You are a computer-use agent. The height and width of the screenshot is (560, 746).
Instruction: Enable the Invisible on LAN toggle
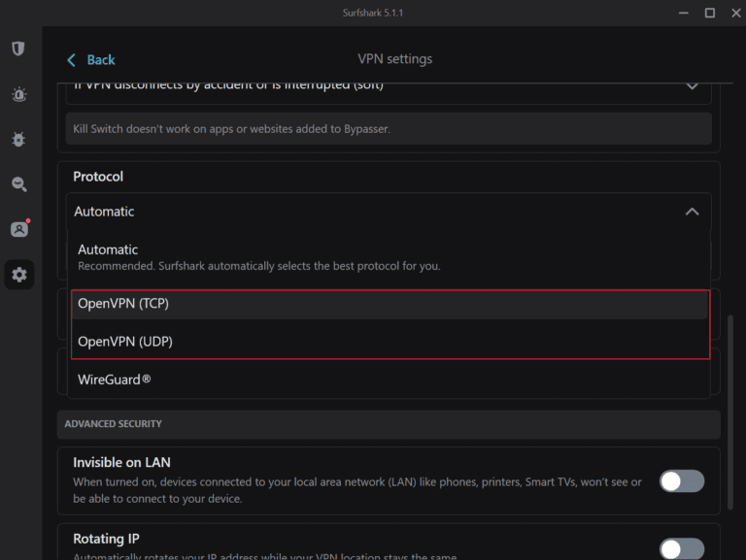point(681,480)
